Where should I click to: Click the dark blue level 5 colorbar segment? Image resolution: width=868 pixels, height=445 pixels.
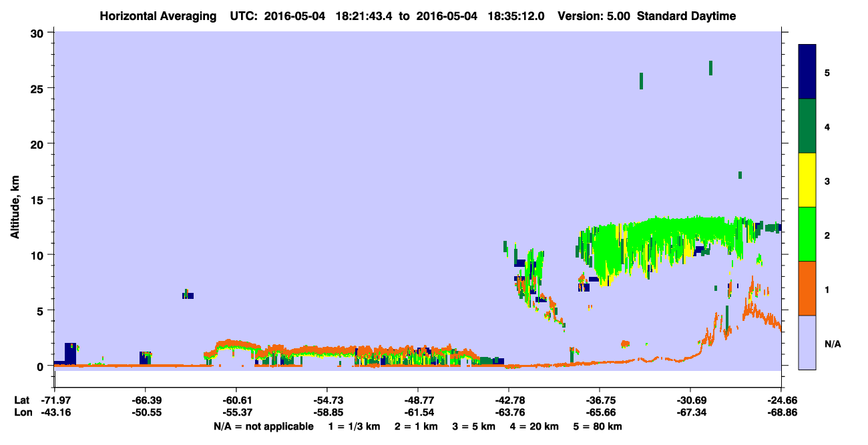coord(807,72)
